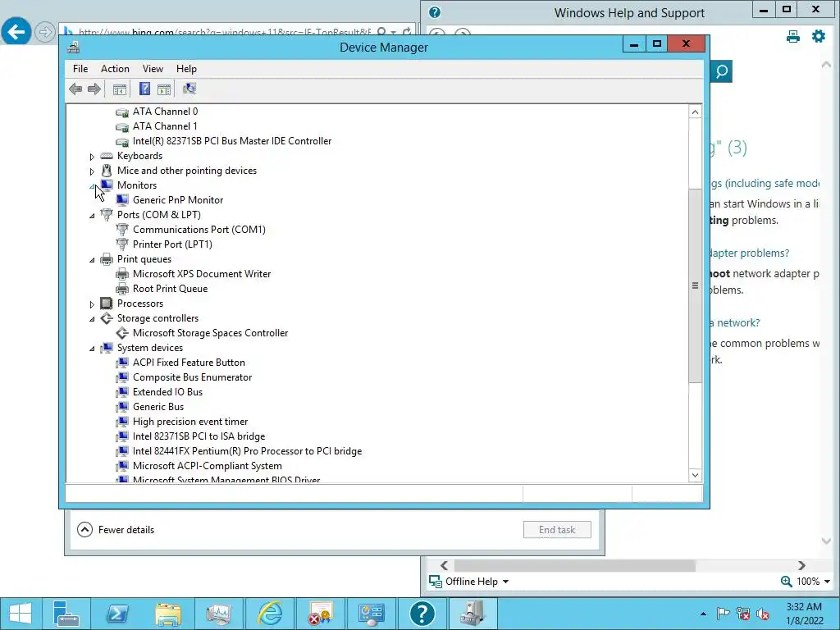
Task: Open the Help menu in Device Manager
Action: 186,69
